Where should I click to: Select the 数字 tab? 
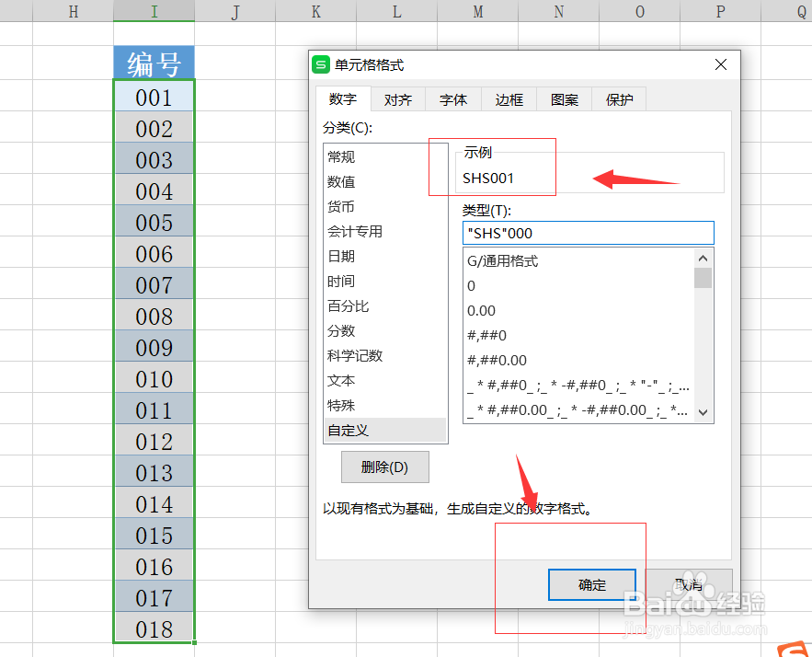pyautogui.click(x=342, y=99)
